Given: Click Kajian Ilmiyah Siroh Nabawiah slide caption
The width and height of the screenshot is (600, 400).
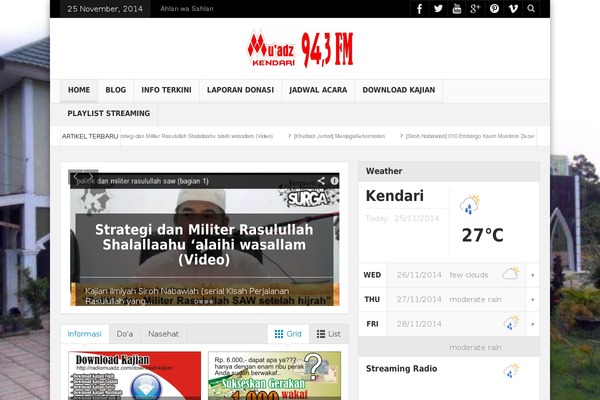Looking at the screenshot, I should 187,296.
